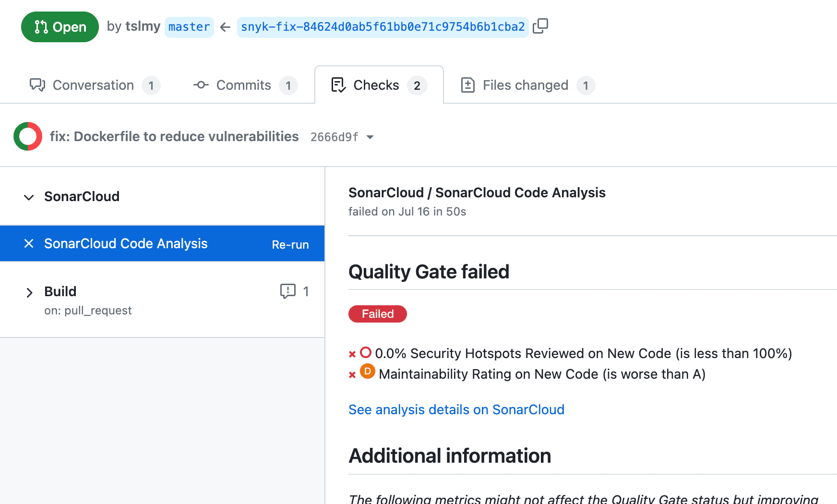
Task: Expand the Build check group
Action: pyautogui.click(x=30, y=293)
